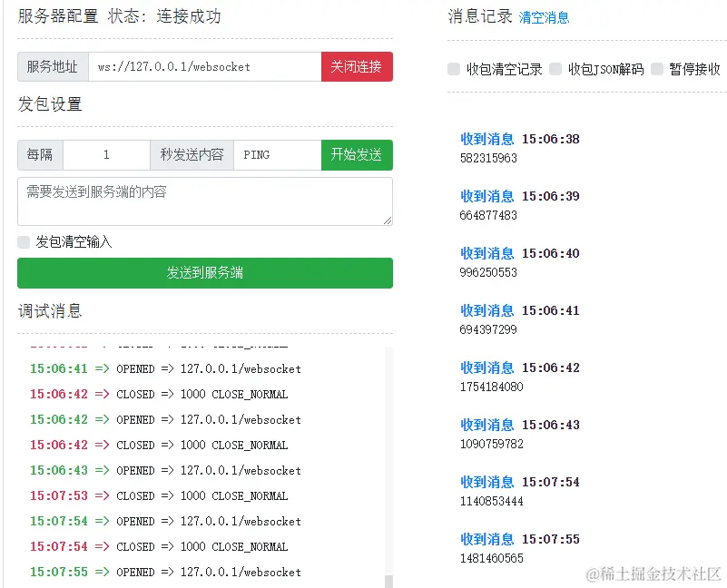The height and width of the screenshot is (588, 727).
Task: Click the 收到消息 15:07:54 header
Action: coord(520,482)
